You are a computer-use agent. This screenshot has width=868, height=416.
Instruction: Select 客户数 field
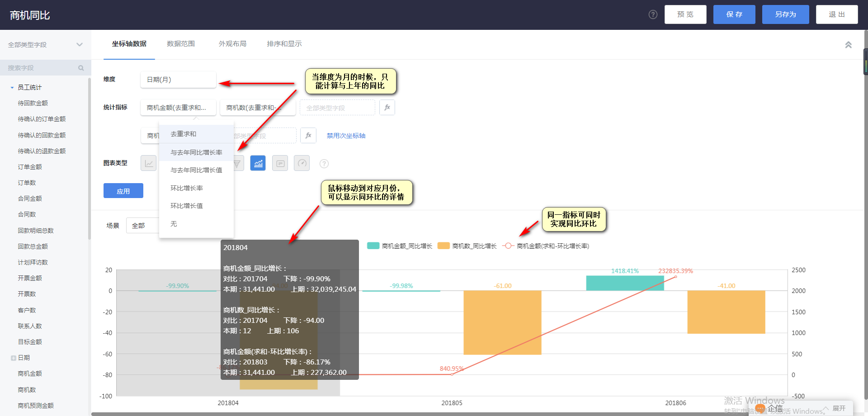point(27,310)
